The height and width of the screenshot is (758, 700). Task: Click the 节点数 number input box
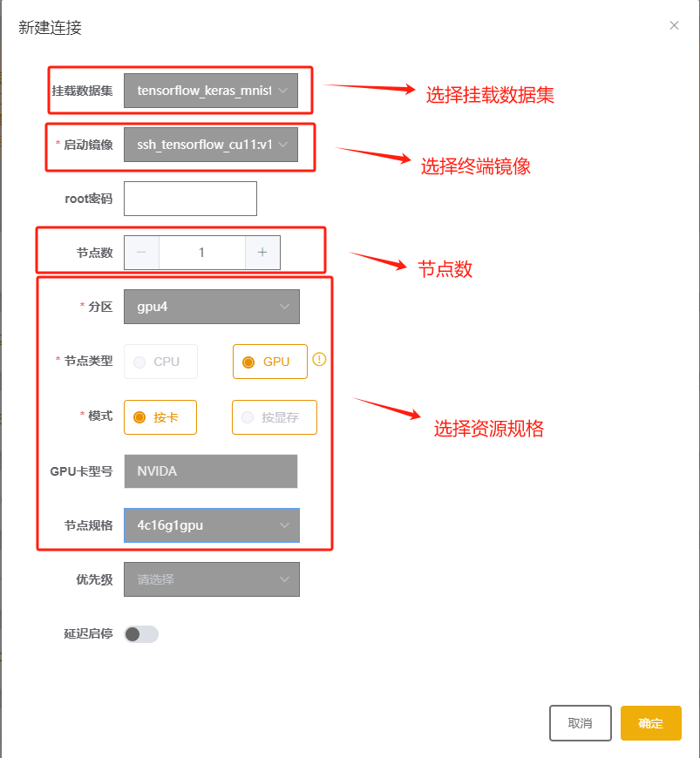[x=202, y=253]
